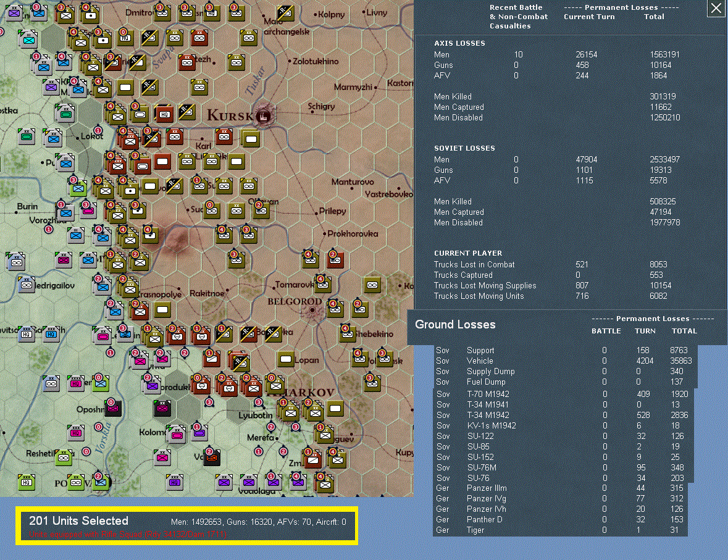Click the infantry counter at Chuguev

(325, 434)
